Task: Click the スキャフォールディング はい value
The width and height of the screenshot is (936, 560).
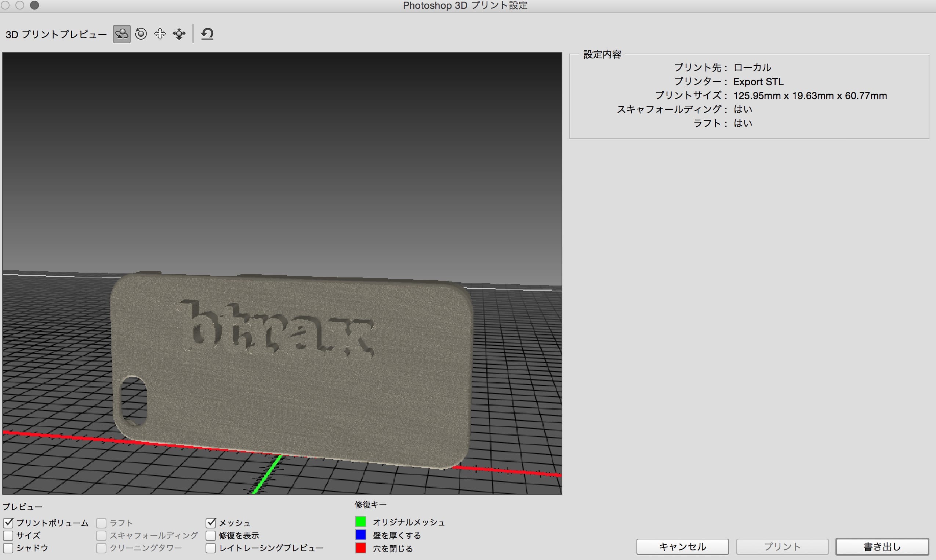Action: click(x=743, y=109)
